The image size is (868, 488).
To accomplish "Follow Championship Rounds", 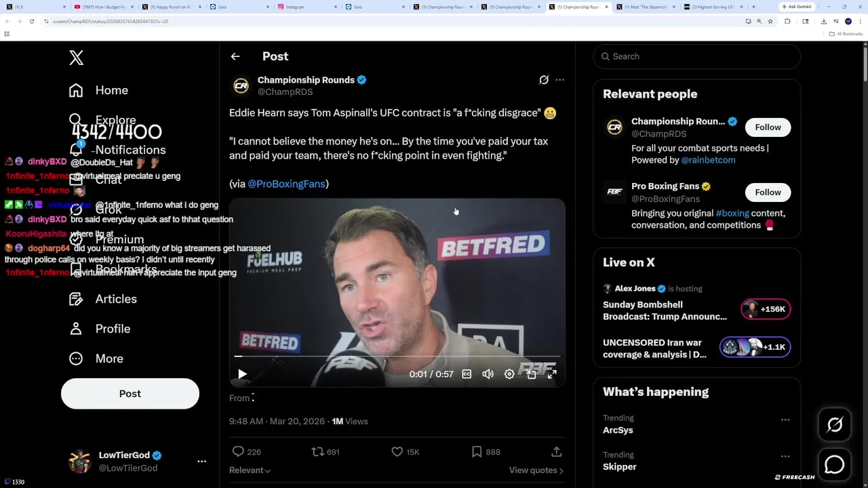I will [768, 127].
